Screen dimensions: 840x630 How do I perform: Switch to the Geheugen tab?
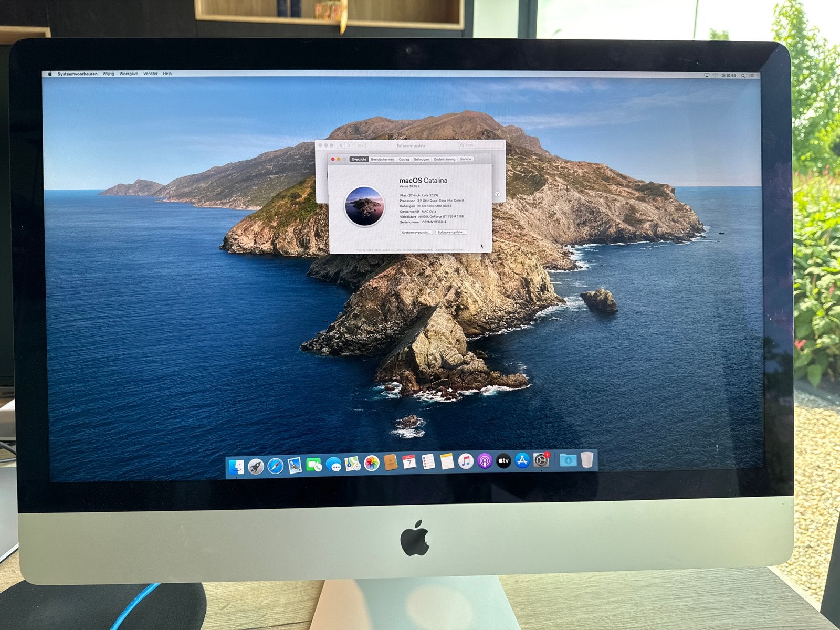pos(421,159)
